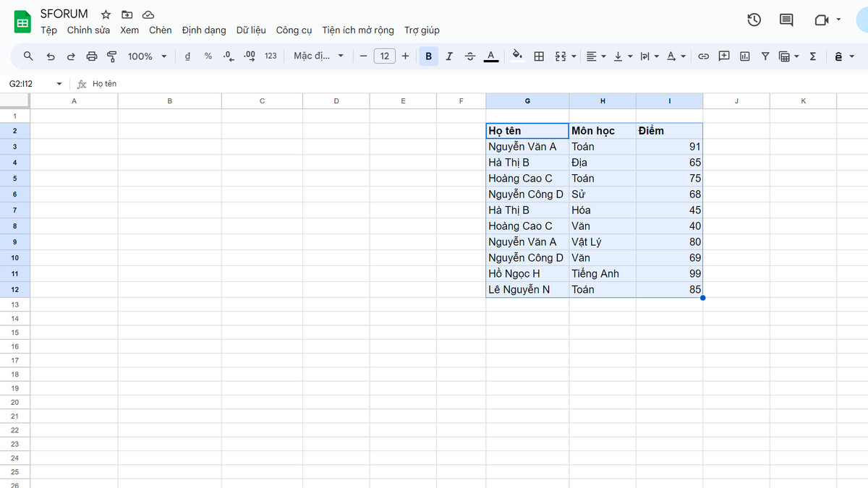Open the functions sigma menu

pos(813,56)
